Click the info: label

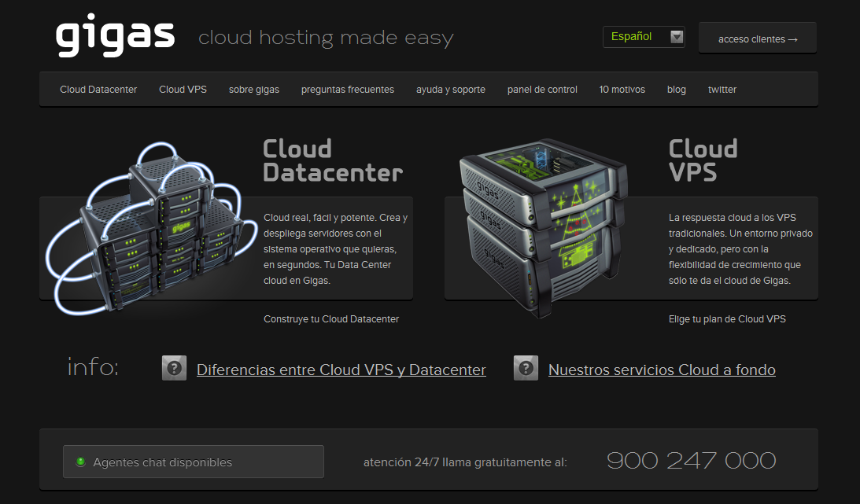pos(93,366)
